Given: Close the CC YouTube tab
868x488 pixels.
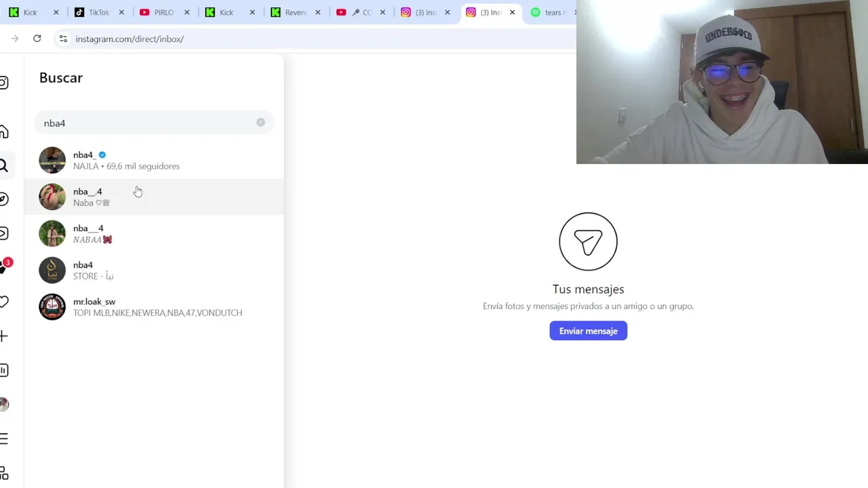Looking at the screenshot, I should [x=382, y=12].
